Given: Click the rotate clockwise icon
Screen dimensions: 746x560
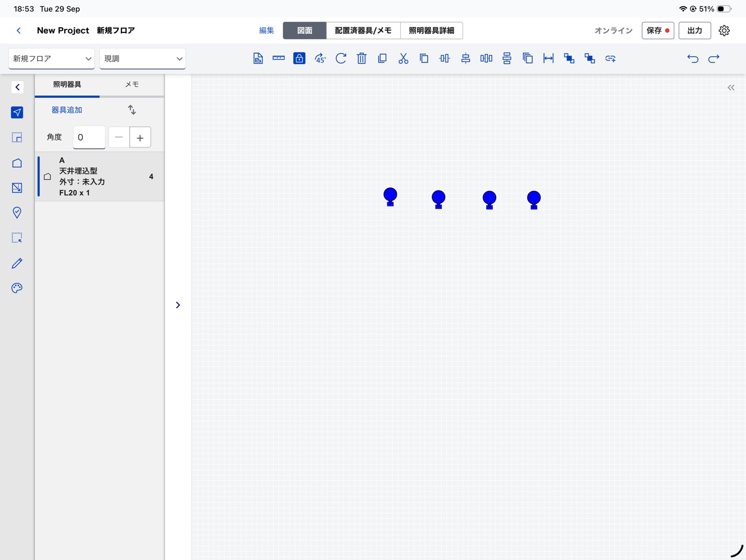Looking at the screenshot, I should coord(341,58).
